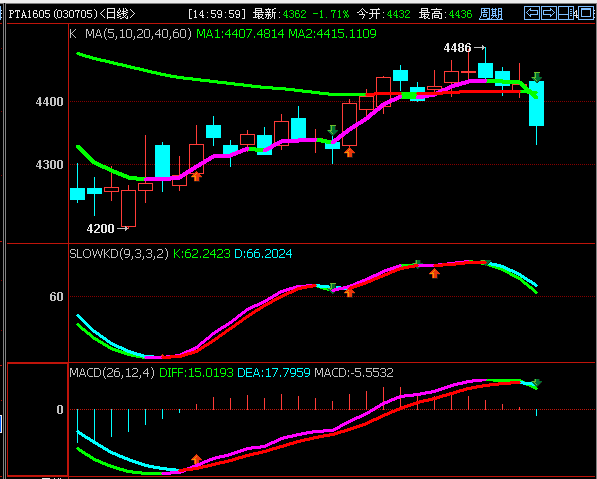
Task: Go to previous contract with left arrow icon
Action: (x=532, y=13)
